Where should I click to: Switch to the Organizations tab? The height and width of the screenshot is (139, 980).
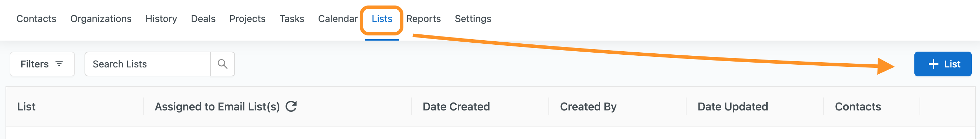pos(101,19)
